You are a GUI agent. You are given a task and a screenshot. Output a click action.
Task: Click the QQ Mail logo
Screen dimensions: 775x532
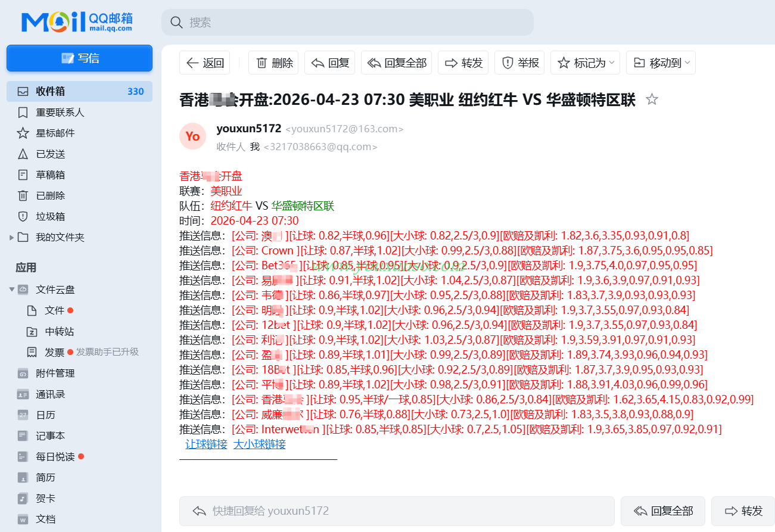click(77, 22)
